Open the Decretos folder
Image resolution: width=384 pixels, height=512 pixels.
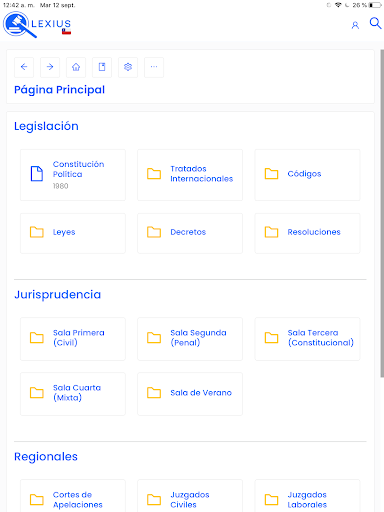[x=190, y=233]
